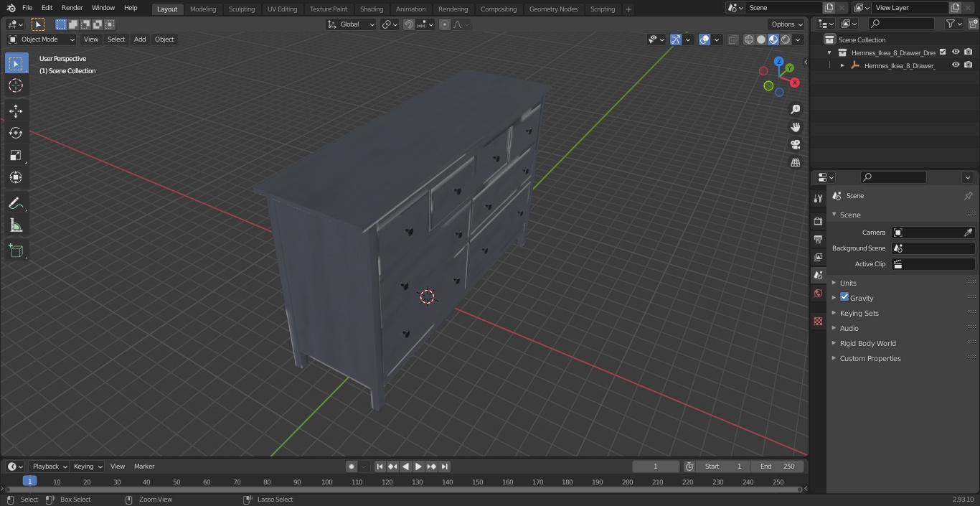Jump to timeline end frame button
The image size is (980, 506).
pyautogui.click(x=445, y=467)
